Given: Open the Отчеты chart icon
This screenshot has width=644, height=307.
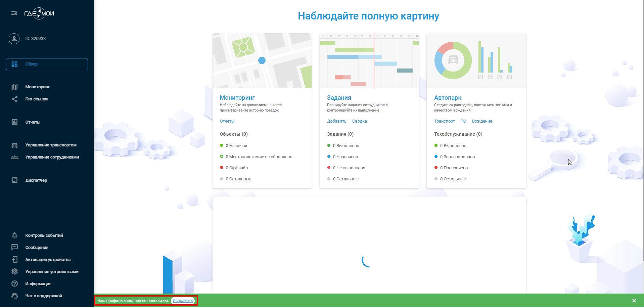Looking at the screenshot, I should 14,122.
